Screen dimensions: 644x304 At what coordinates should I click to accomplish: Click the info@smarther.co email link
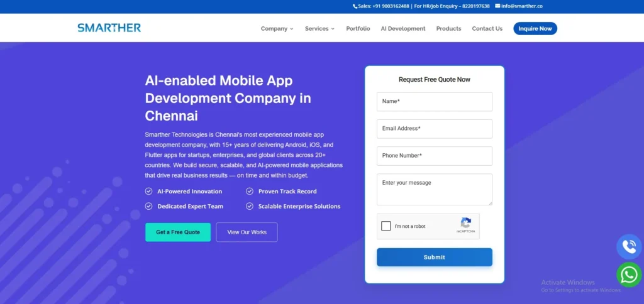pos(521,6)
